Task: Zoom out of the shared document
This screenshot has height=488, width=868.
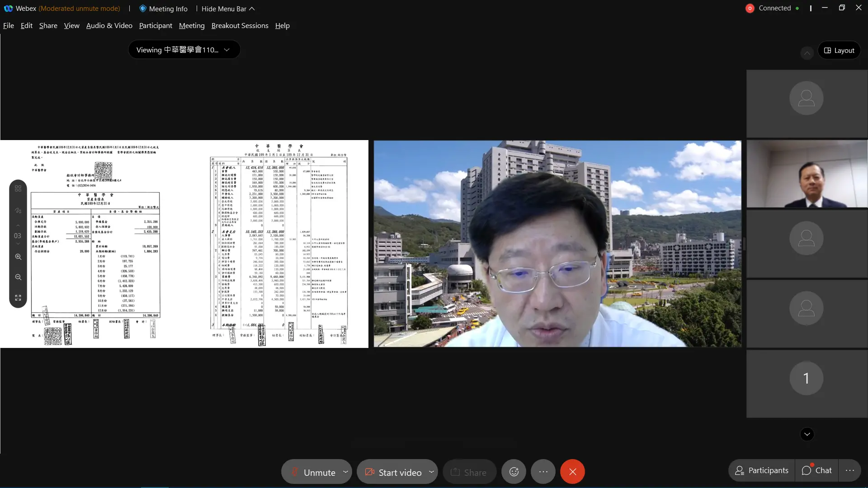Action: point(18,277)
